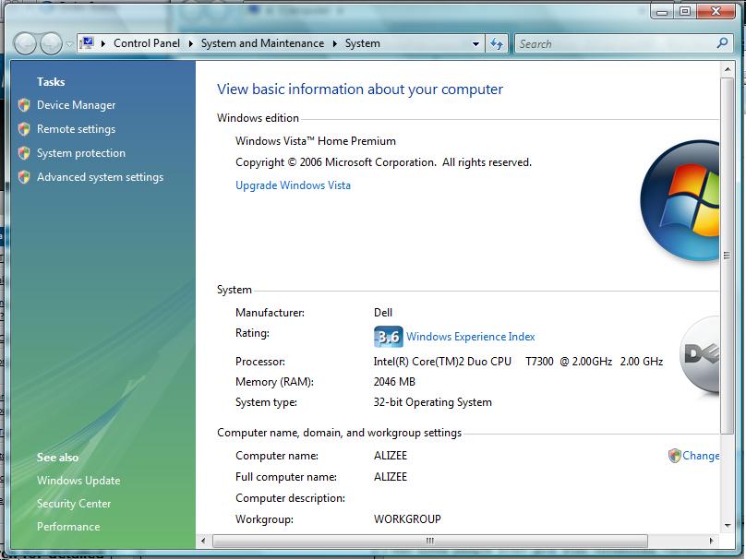Expand the arrow after Control Panel breadcrumb
Image resolution: width=746 pixels, height=560 pixels.
pos(191,43)
